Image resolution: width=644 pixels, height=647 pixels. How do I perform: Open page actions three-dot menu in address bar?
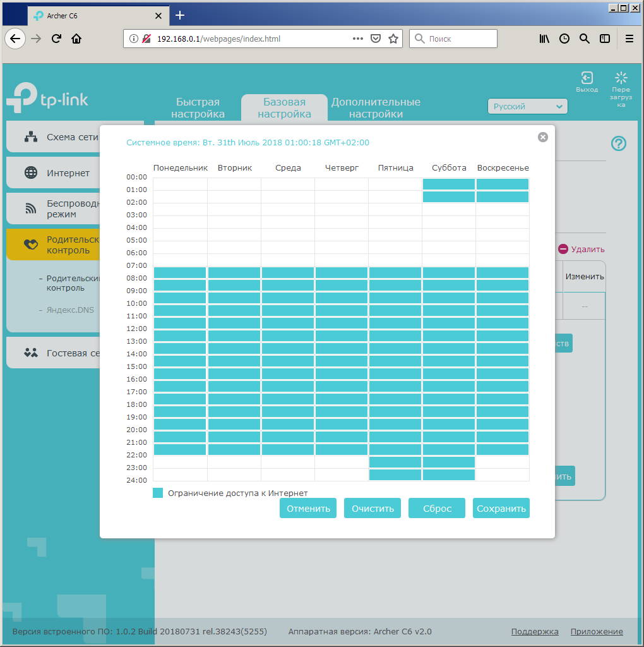pos(358,39)
